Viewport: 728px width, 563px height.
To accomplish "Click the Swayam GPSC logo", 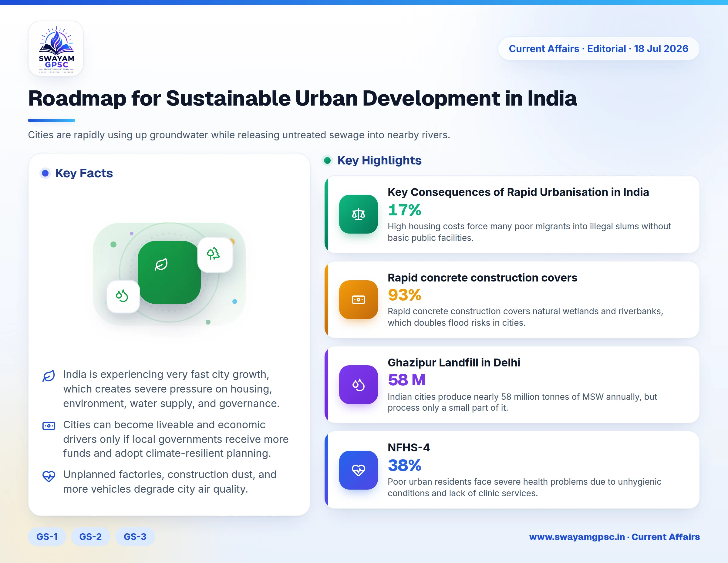I will coord(56,48).
